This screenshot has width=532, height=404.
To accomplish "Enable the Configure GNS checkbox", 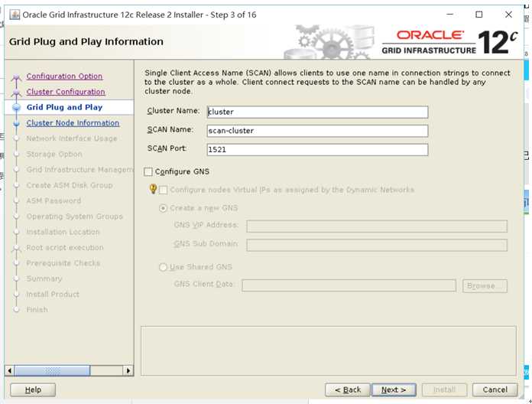I will coord(148,172).
